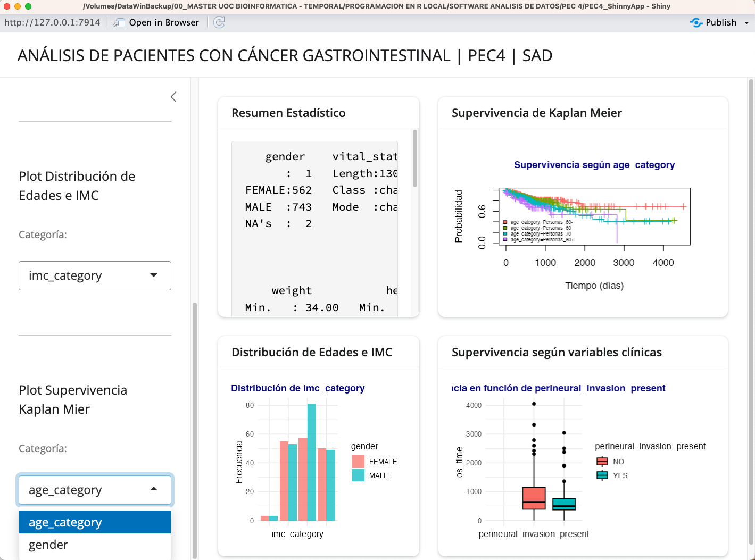Collapse the sidebar with the chevron
755x560 pixels.
click(x=173, y=97)
